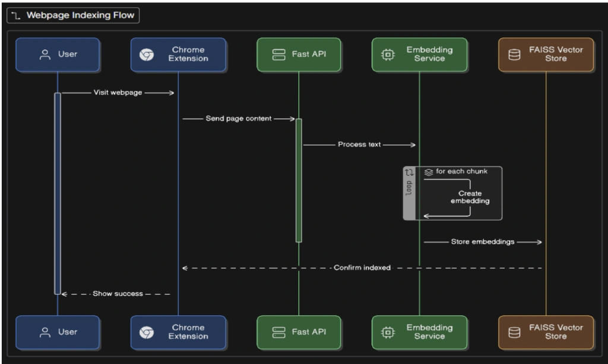The image size is (608, 364).
Task: Click the server icon in top Fast API box
Action: click(278, 55)
